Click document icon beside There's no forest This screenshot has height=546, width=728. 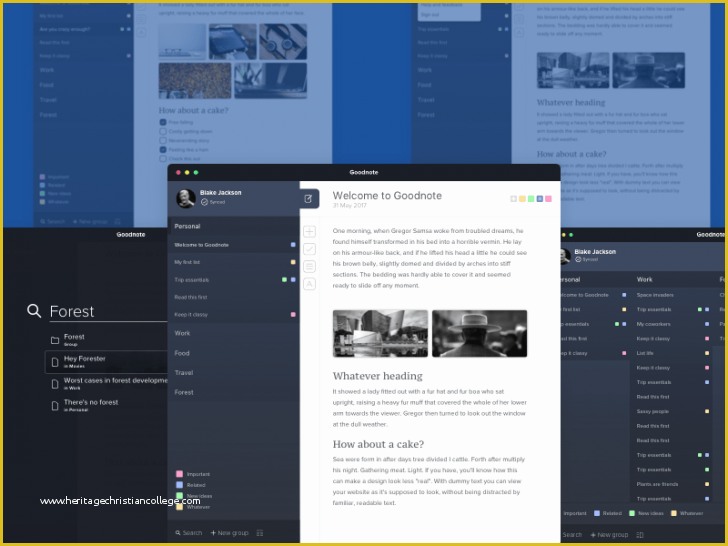point(55,406)
